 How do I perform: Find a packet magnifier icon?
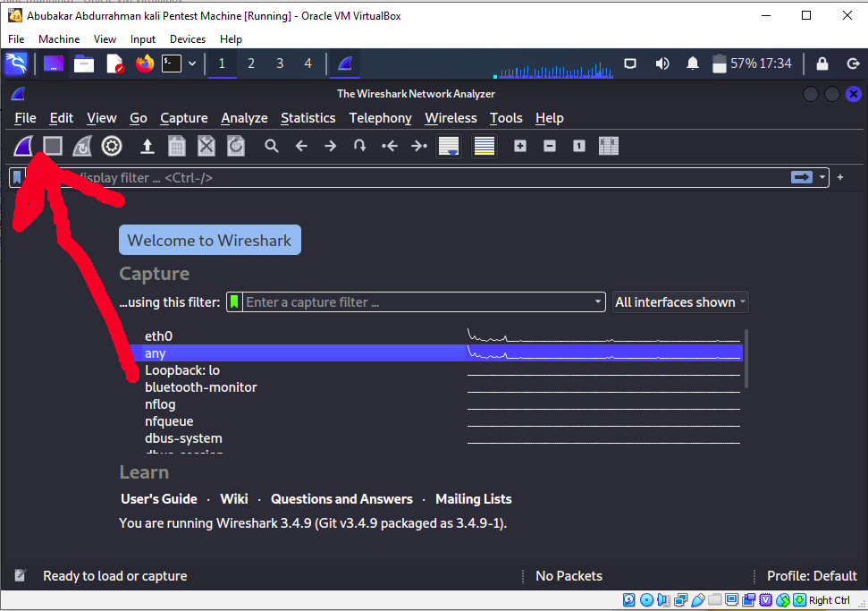click(x=271, y=146)
